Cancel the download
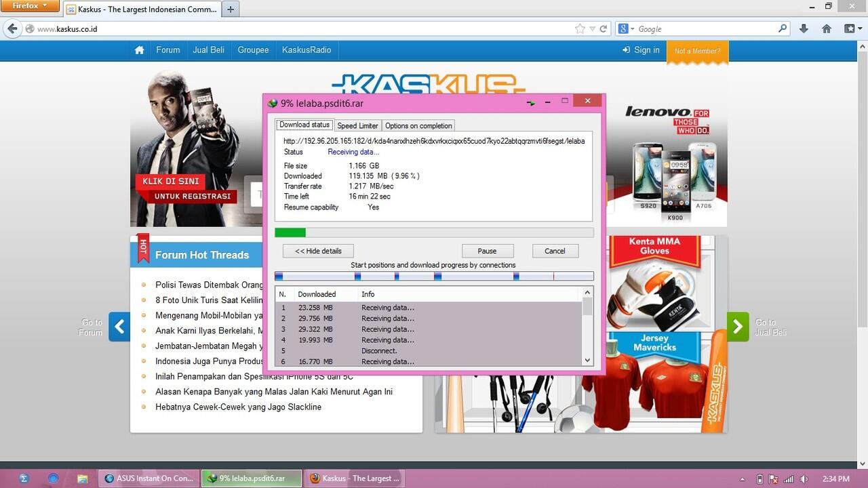 pos(555,251)
